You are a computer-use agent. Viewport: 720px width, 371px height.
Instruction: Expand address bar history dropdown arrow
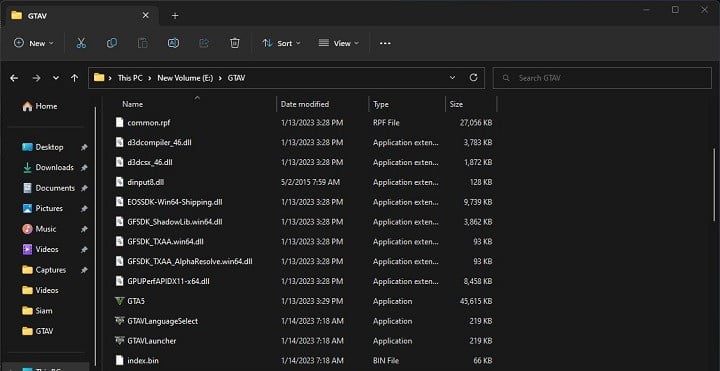[x=452, y=78]
